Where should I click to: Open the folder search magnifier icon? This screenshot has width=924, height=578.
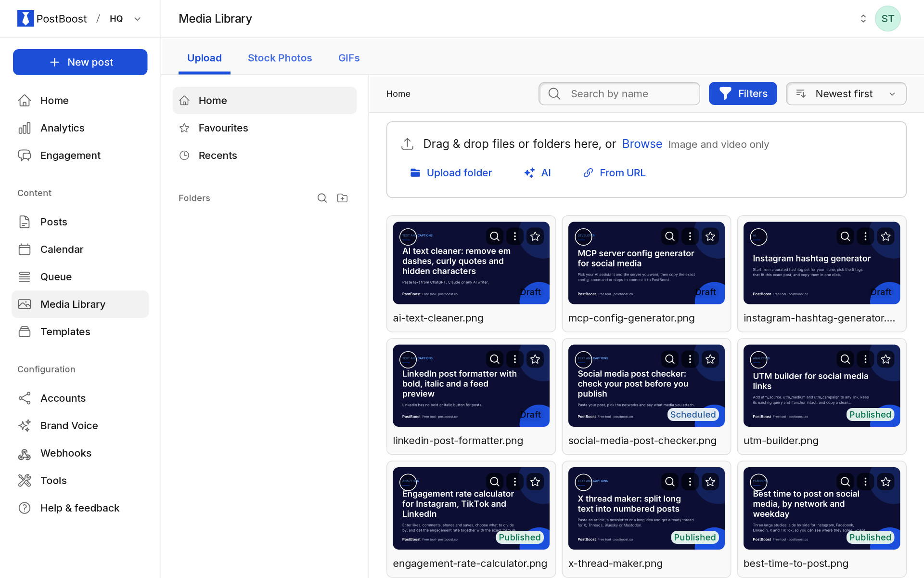pos(322,198)
